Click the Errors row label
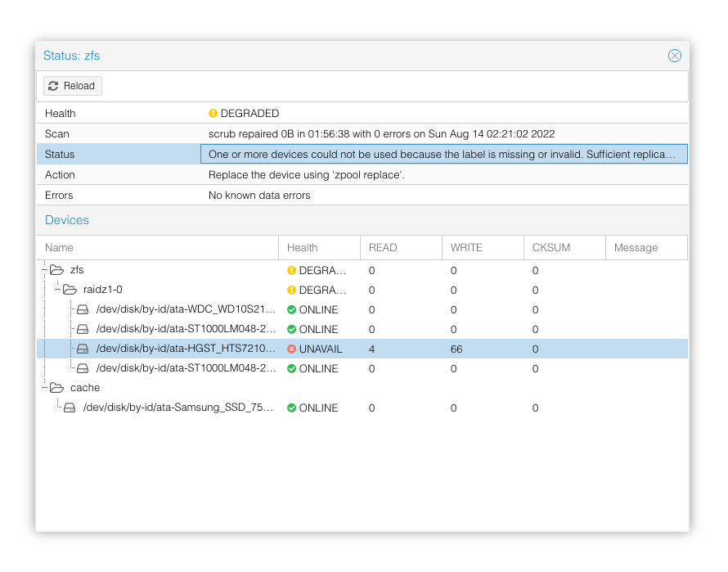The height and width of the screenshot is (572, 728). [59, 195]
